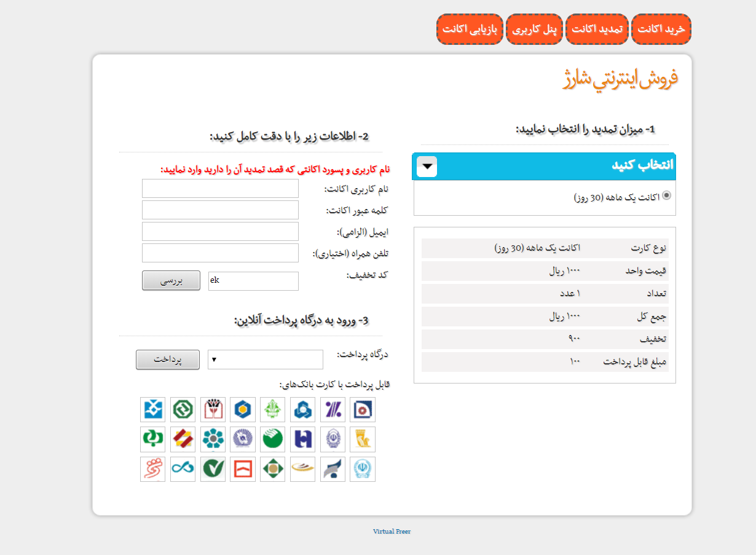Image resolution: width=756 pixels, height=555 pixels.
Task: Click the Virtual Freer footer link
Action: (x=392, y=532)
